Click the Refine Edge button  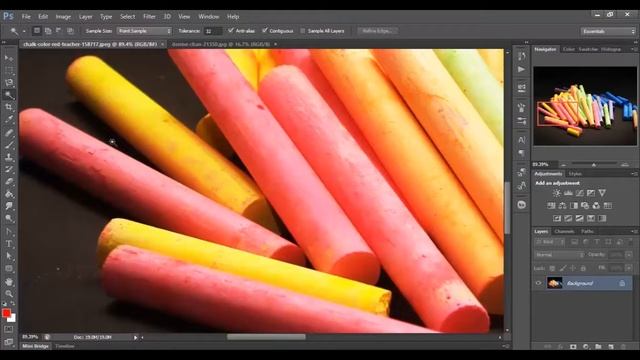coord(378,31)
